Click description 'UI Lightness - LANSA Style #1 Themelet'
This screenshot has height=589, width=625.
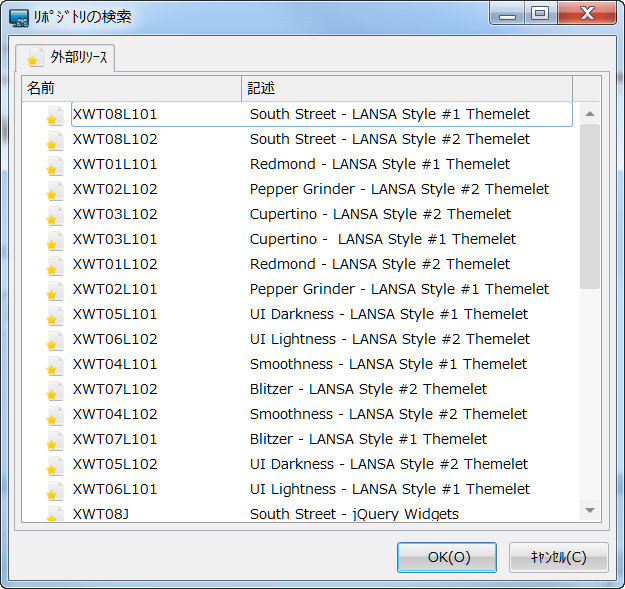(390, 489)
